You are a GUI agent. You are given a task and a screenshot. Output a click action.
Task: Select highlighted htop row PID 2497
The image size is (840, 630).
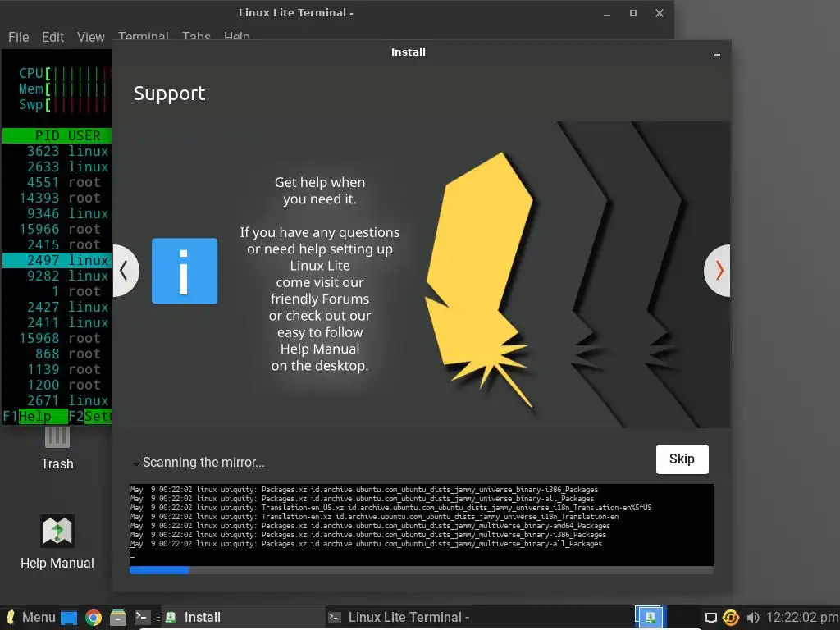(57, 260)
